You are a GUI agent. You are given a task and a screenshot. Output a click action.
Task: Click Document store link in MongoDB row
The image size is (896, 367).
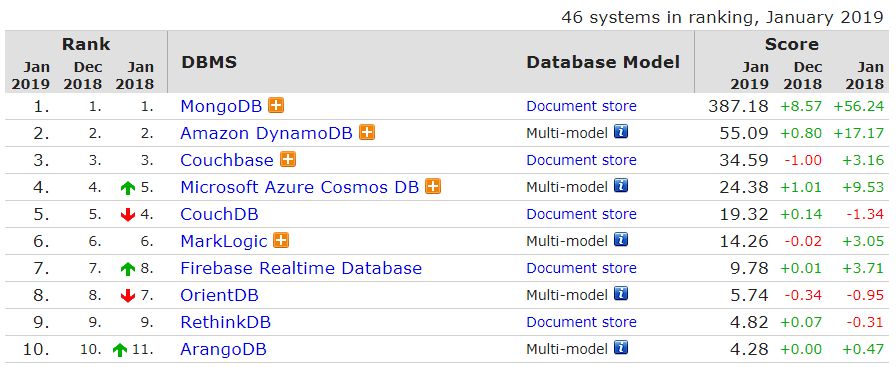[581, 106]
